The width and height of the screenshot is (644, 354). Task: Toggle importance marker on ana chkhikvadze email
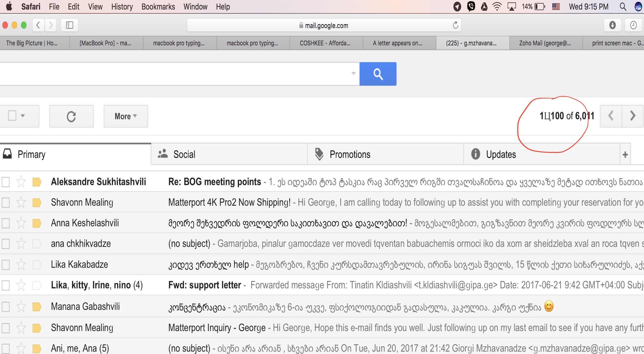37,244
